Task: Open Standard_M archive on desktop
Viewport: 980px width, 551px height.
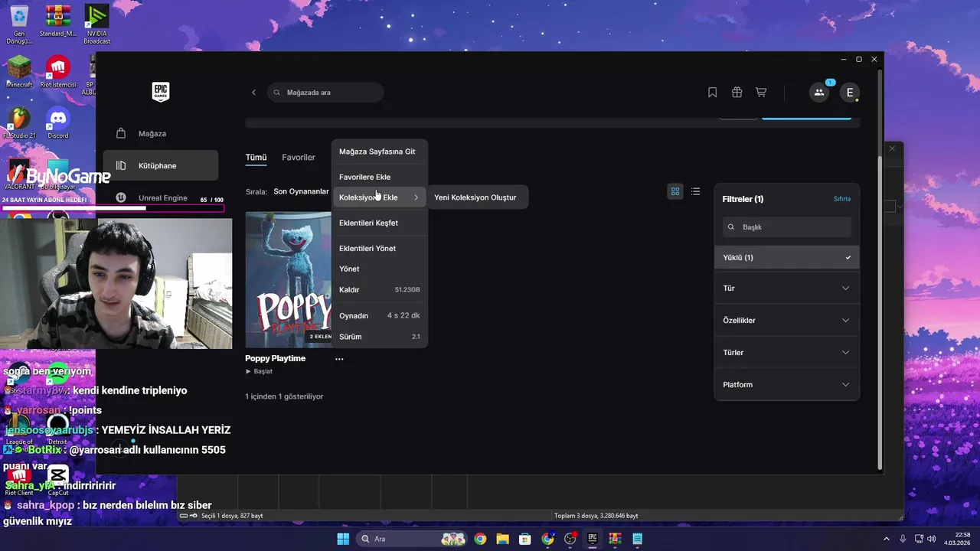Action: tap(58, 21)
